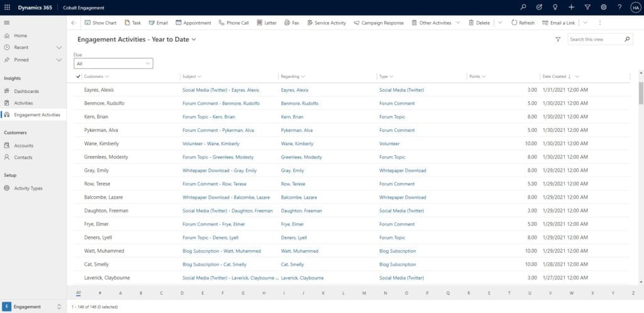Switch the Engagement area selector
The image size is (644, 313).
point(33,307)
